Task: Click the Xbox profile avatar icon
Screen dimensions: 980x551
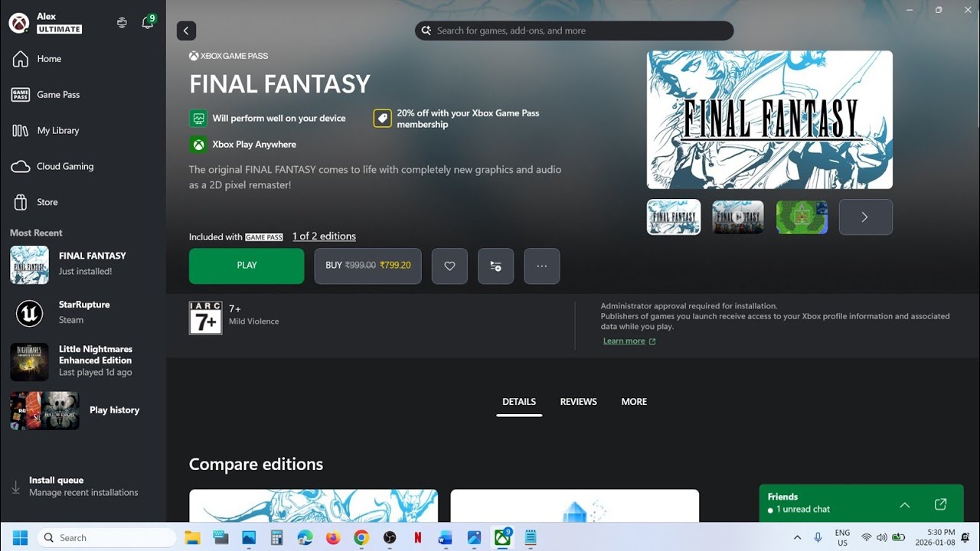Action: (x=19, y=23)
